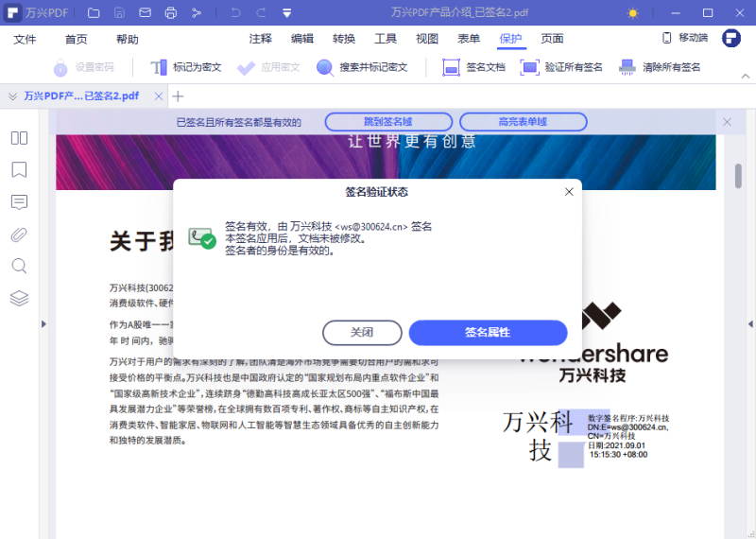
Task: Click the undo arrow
Action: (x=235, y=12)
